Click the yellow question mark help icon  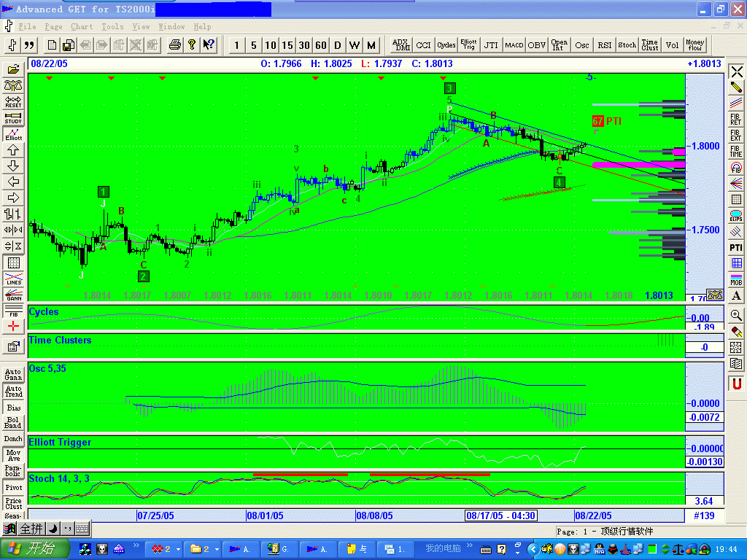(192, 45)
